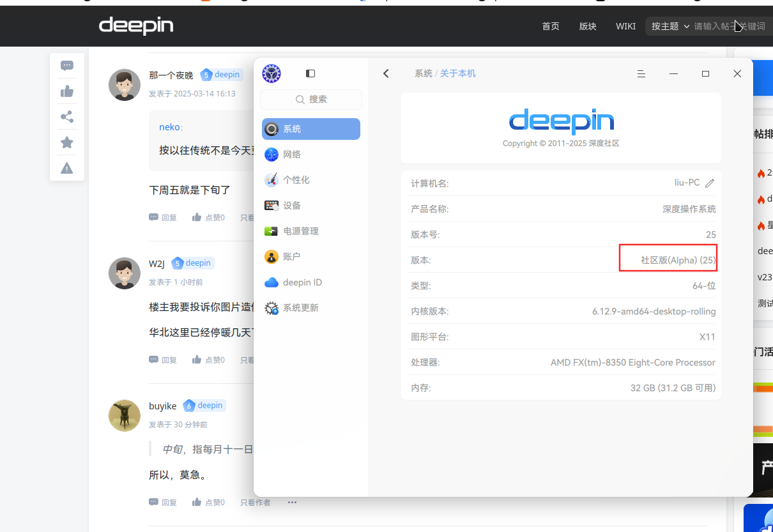Select 系统 in settings sidebar

tap(311, 129)
